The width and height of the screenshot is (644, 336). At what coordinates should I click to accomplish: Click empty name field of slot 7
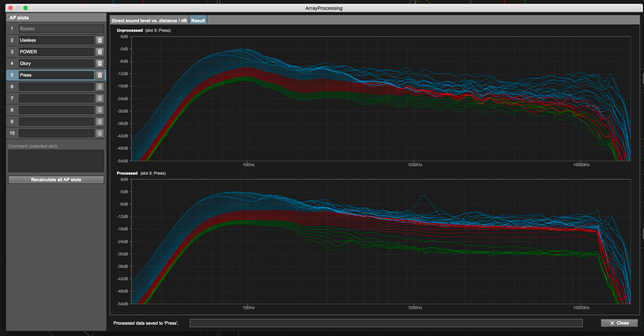57,98
